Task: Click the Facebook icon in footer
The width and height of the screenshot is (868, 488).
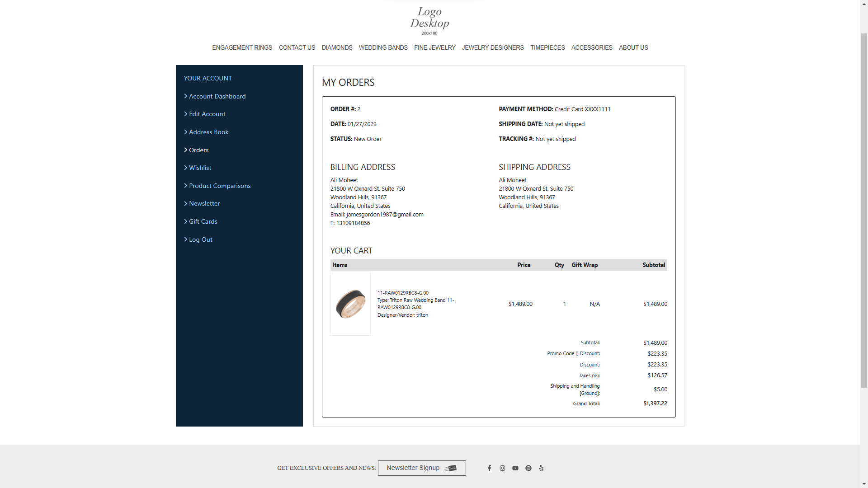Action: [489, 468]
